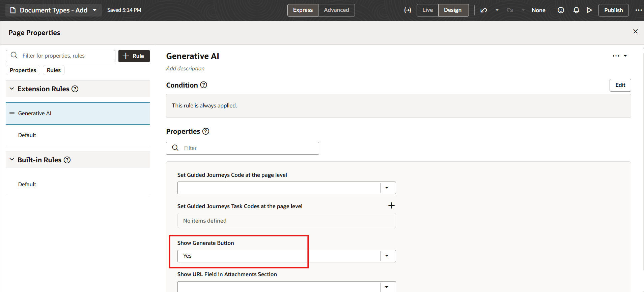Screen dimensions: 644x292
Task: Click the Publish button
Action: pyautogui.click(x=613, y=10)
